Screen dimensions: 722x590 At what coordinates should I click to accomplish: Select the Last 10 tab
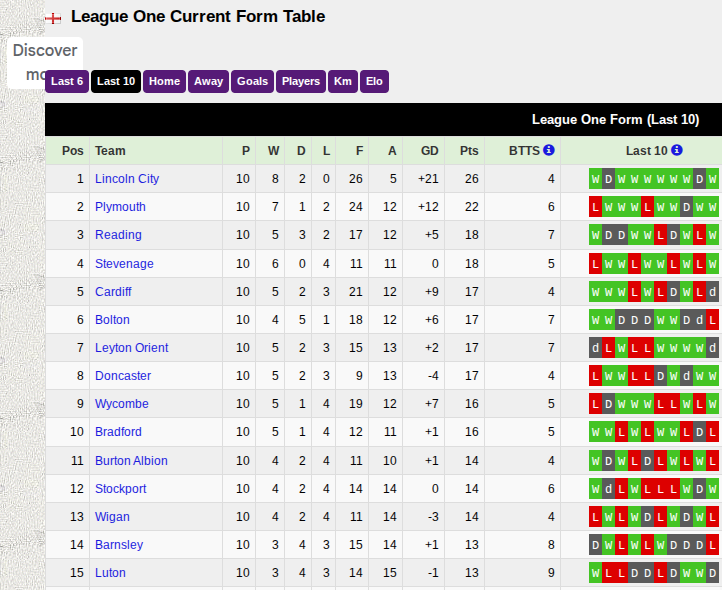pos(116,81)
